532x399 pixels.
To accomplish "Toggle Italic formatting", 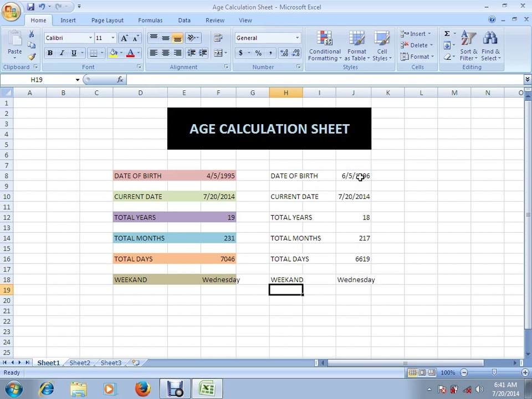I will pos(62,53).
